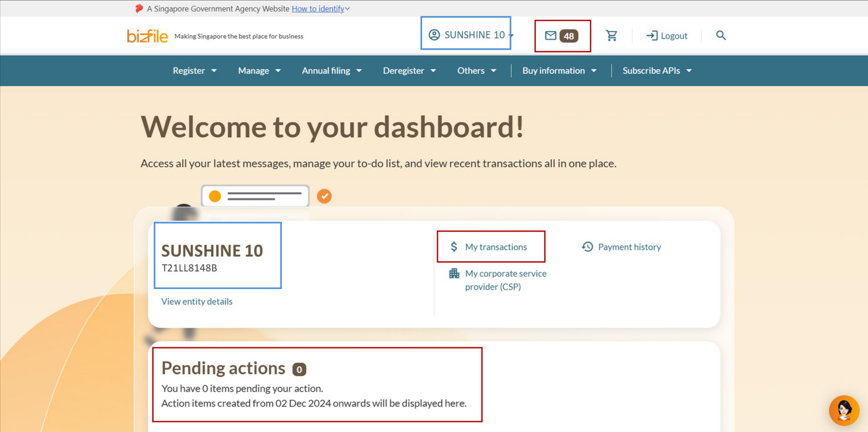Viewport: 868px width, 432px height.
Task: Open the mail inbox envelope icon
Action: [x=550, y=35]
